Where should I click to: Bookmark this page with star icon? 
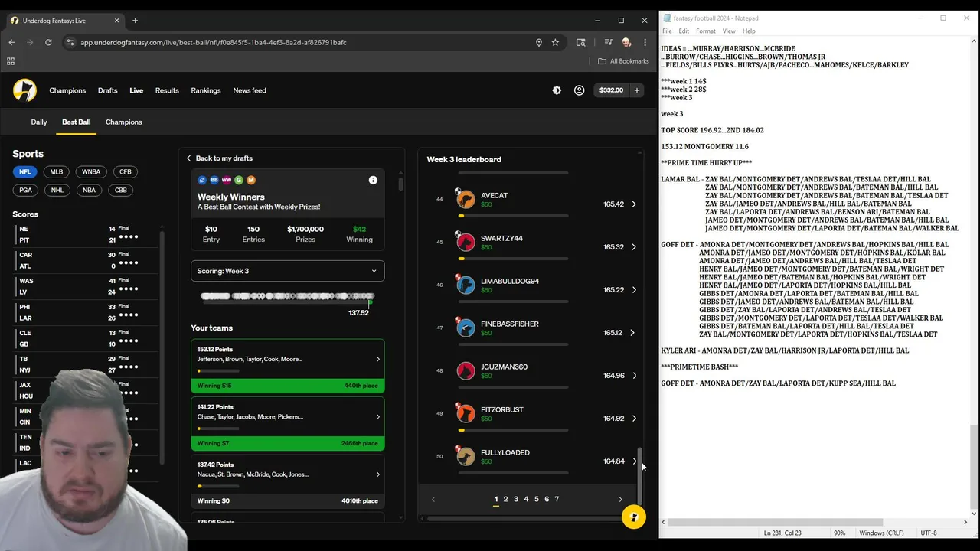[555, 42]
